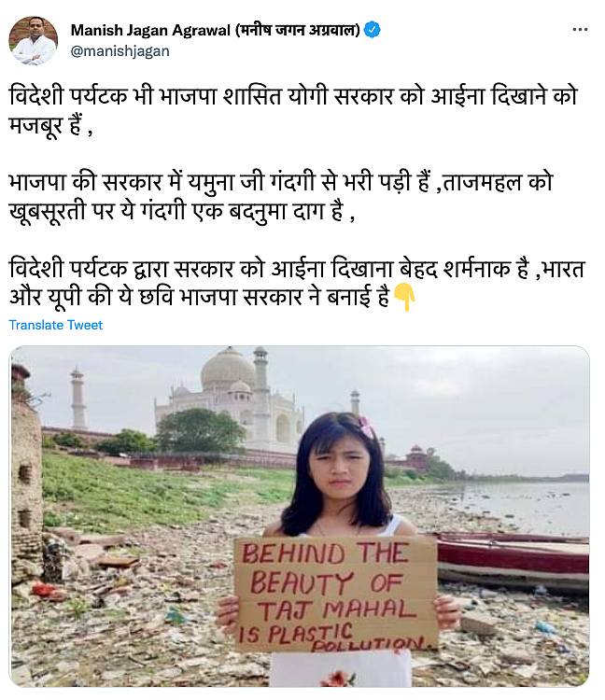The image size is (605, 700).
Task: Click the paragraph mentioning यमुना जी
Action: click(x=281, y=196)
